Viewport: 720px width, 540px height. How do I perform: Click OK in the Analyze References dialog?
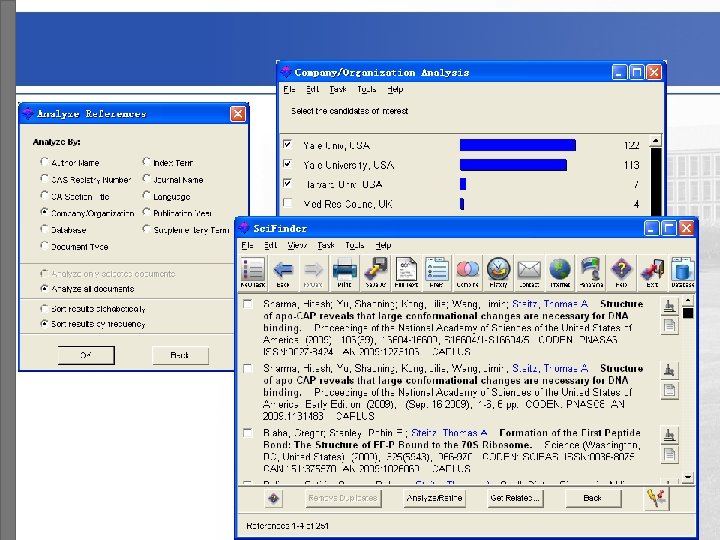click(86, 355)
